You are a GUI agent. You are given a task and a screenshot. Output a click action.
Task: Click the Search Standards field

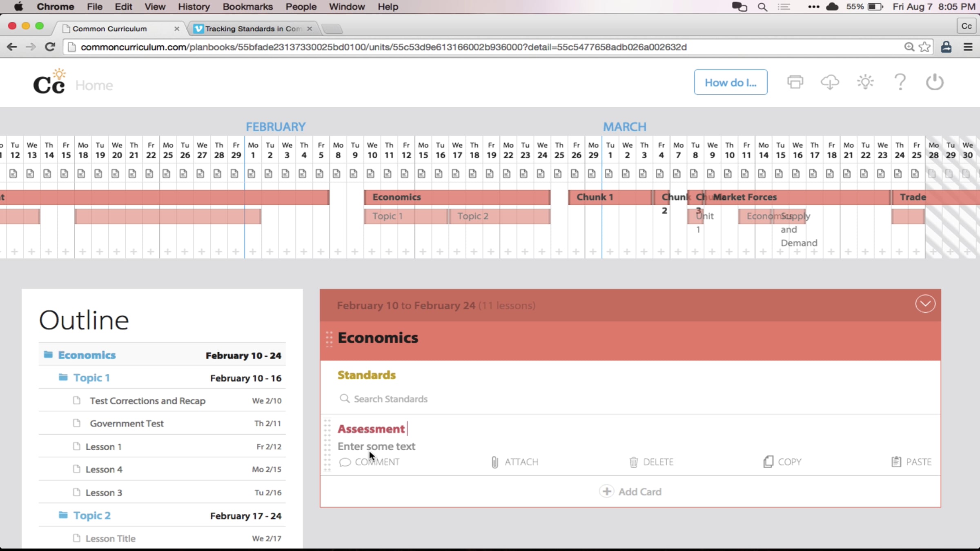[x=390, y=399]
